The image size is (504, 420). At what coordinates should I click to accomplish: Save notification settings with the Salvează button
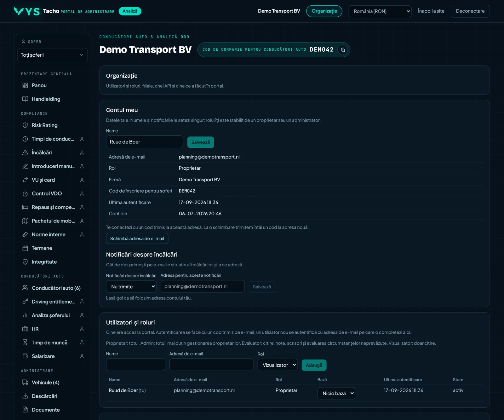click(262, 287)
